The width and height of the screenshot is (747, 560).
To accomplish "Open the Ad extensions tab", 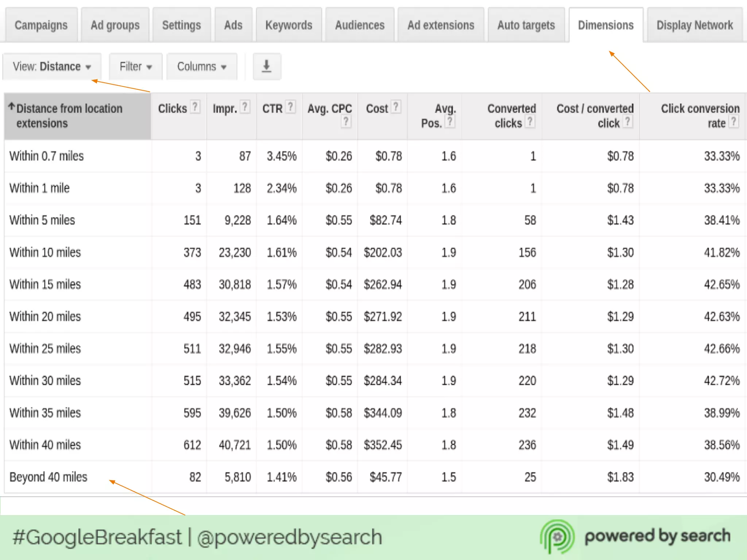I will click(441, 25).
